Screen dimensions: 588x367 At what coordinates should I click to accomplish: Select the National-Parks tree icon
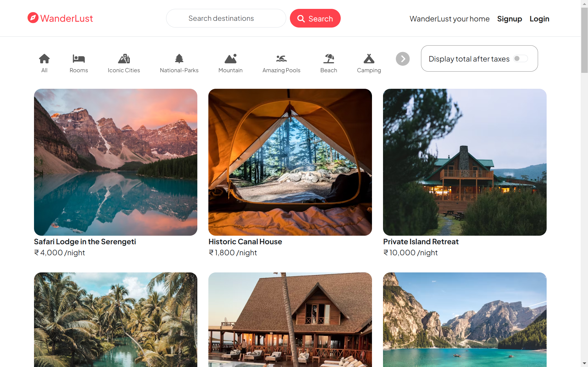click(179, 59)
